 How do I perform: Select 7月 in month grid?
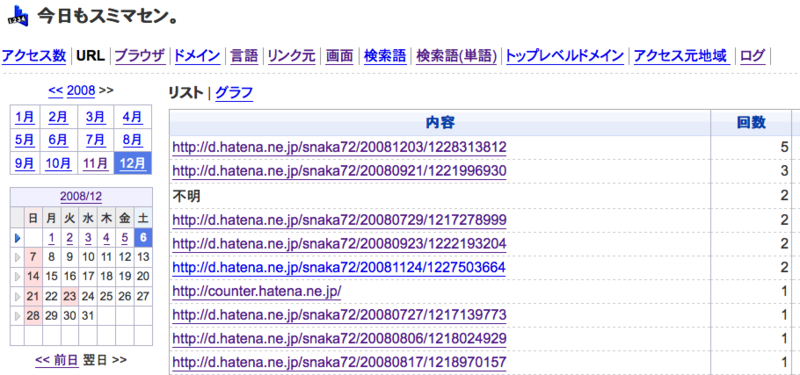(x=95, y=140)
